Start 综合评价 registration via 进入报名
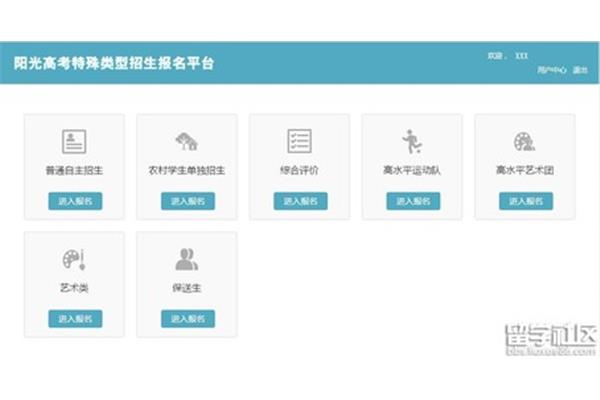 (x=300, y=201)
